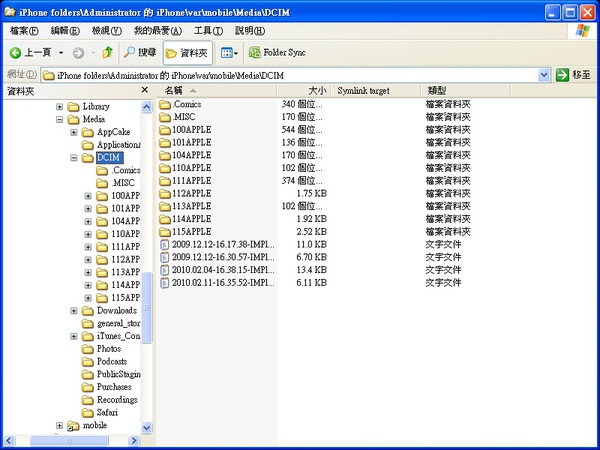Click the Up one level folder icon

107,52
